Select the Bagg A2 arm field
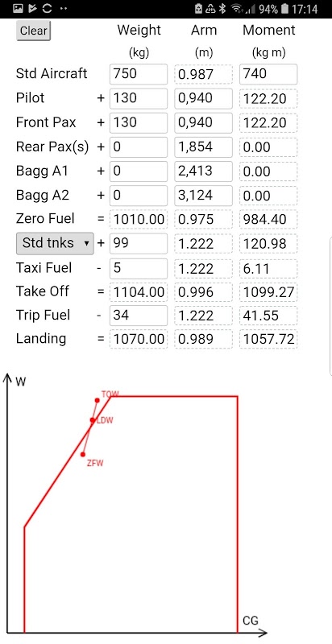The height and width of the screenshot is (644, 332). (203, 196)
